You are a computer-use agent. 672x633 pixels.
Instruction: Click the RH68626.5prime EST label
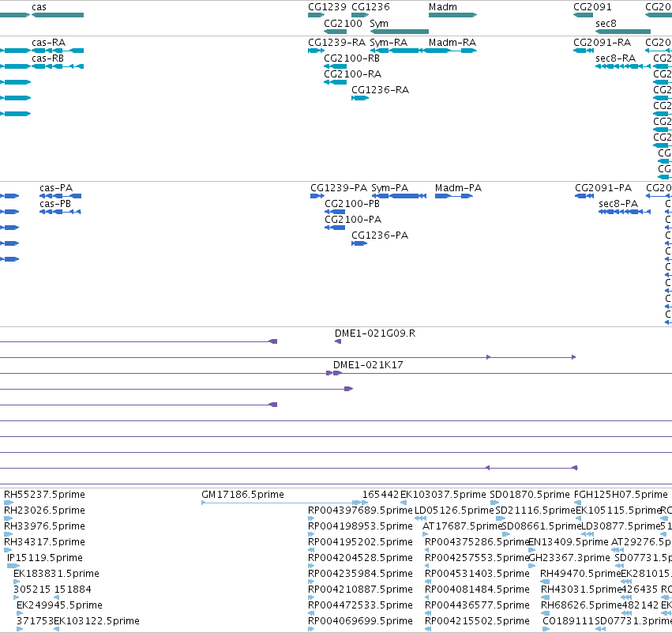click(x=581, y=606)
